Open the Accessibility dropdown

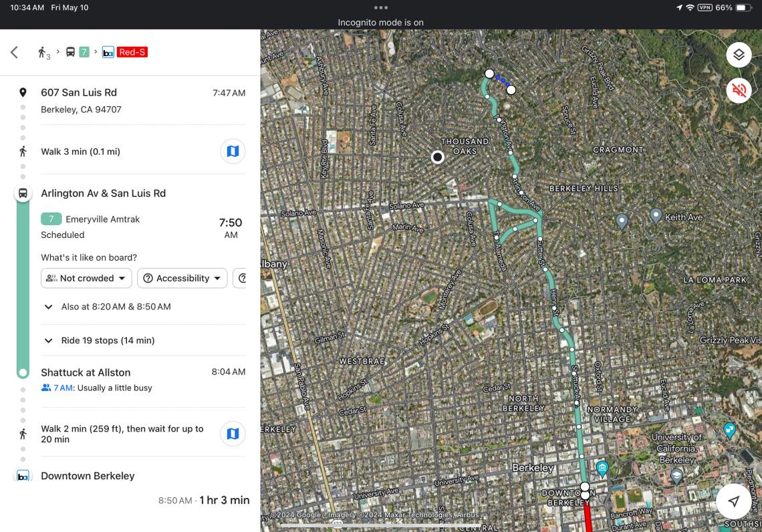182,278
